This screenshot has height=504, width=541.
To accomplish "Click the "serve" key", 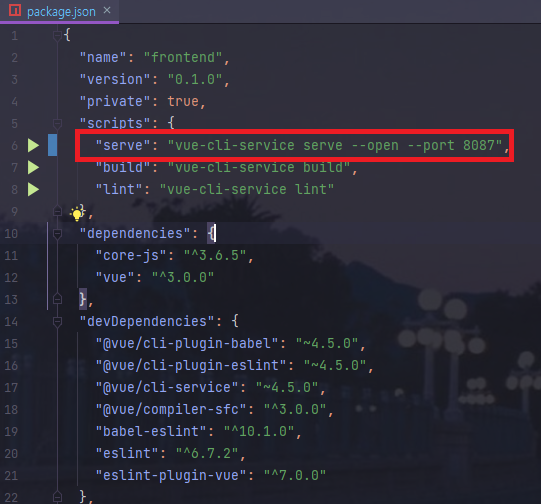I will [x=123, y=145].
